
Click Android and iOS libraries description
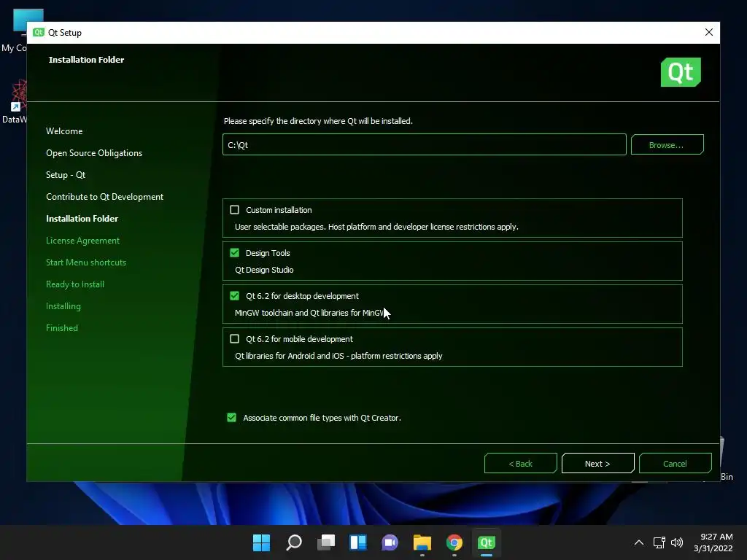338,356
